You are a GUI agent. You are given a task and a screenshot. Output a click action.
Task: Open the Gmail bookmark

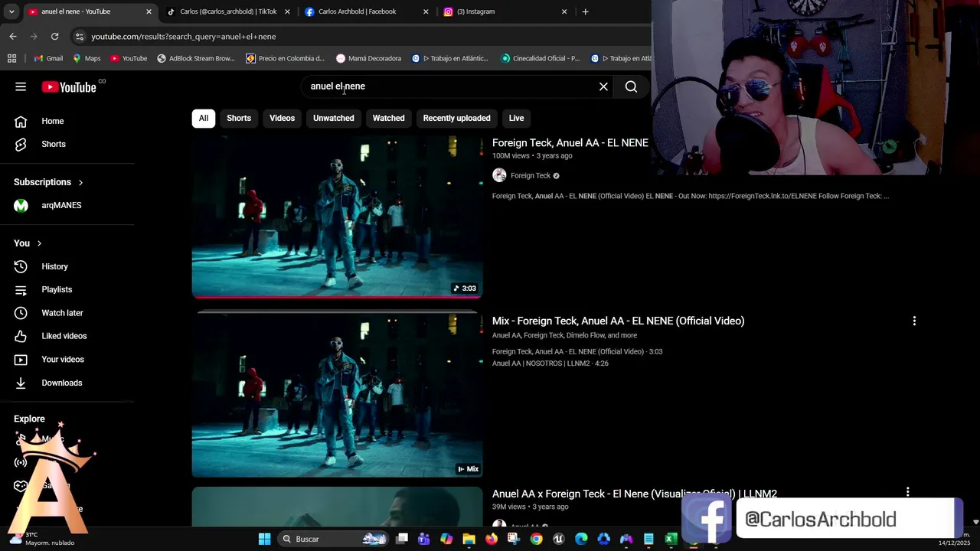(48, 58)
